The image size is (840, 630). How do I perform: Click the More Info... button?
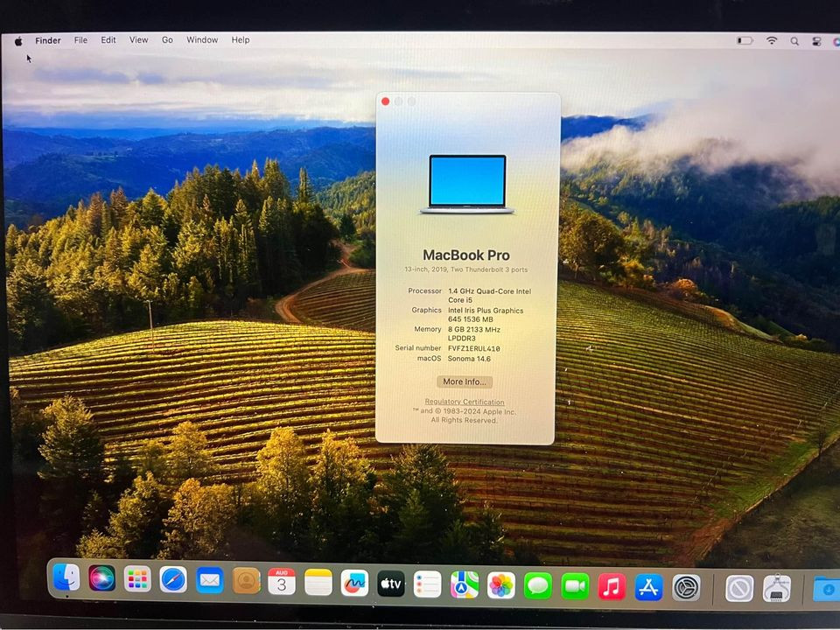[465, 381]
